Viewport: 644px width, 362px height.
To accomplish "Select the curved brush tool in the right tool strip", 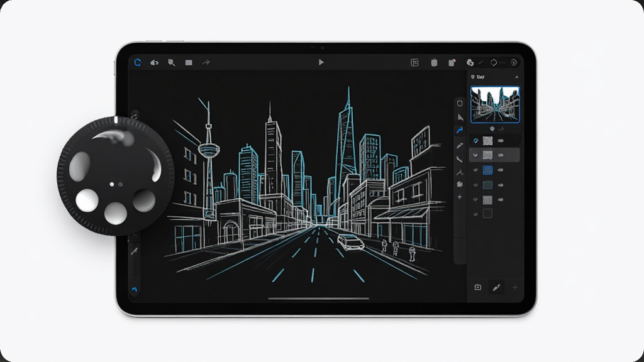I will click(x=460, y=159).
